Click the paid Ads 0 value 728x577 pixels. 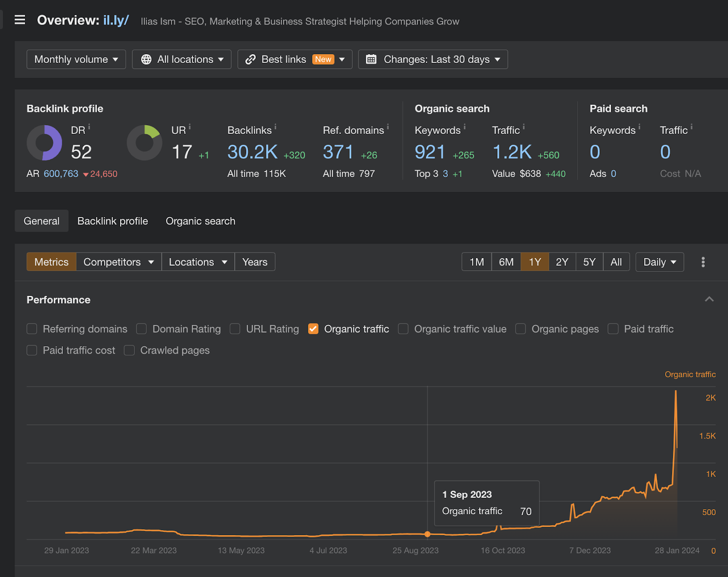[613, 174]
